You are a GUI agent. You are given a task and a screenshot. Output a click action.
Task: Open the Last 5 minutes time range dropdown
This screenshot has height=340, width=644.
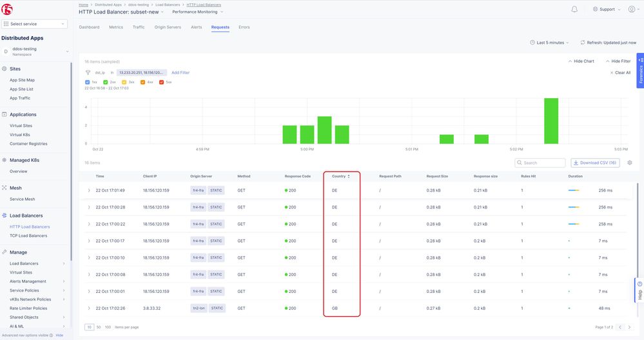tap(550, 43)
